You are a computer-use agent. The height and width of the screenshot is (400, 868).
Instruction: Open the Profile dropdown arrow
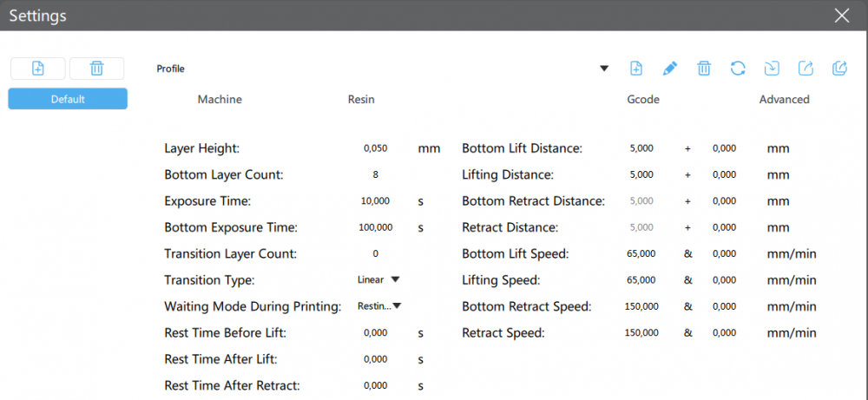604,69
